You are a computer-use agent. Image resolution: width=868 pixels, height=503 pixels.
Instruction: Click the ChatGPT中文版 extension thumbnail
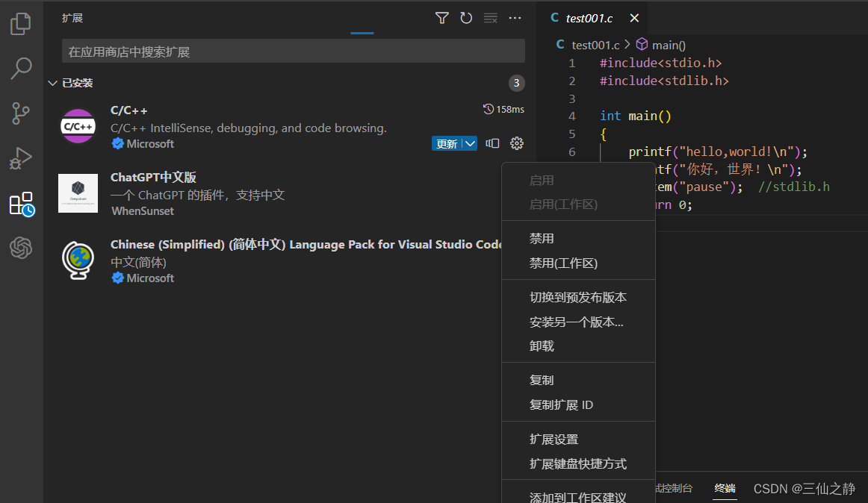coord(78,193)
